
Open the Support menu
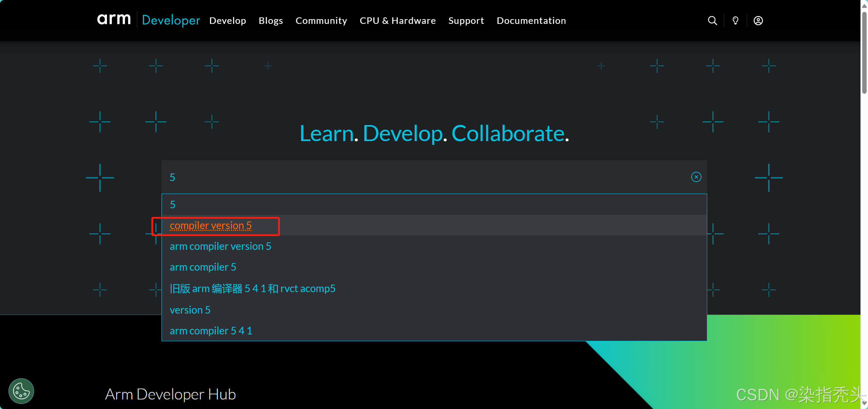[466, 20]
